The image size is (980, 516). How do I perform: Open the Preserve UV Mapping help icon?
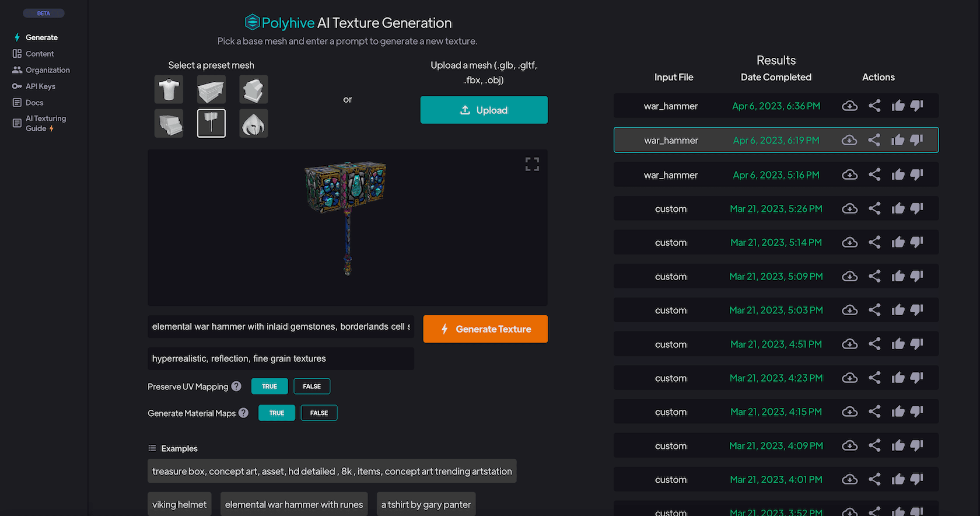[236, 386]
